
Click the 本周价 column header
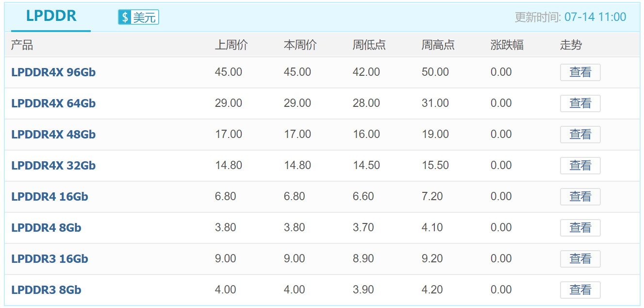coord(300,45)
